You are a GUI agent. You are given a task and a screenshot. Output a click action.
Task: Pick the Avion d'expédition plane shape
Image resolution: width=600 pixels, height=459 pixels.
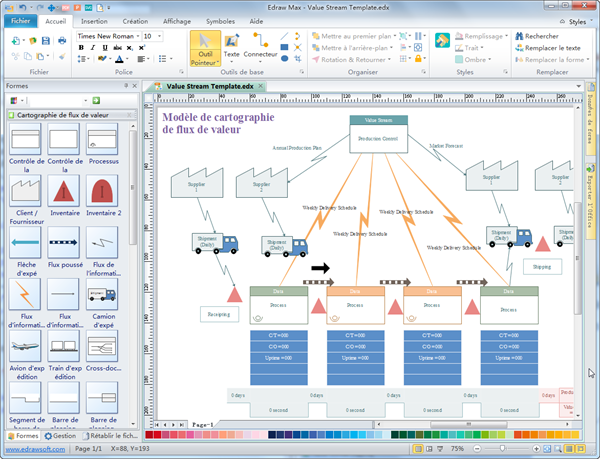(x=25, y=348)
